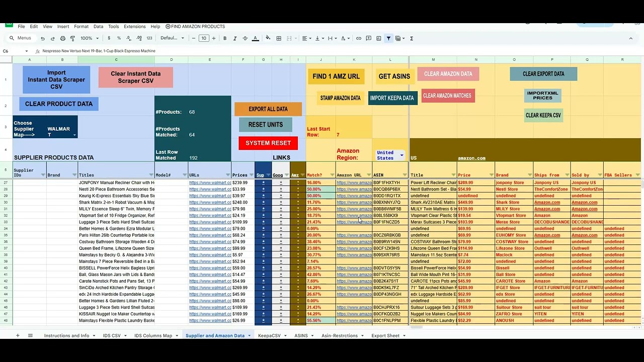Click CLEAR PRODUCT DATA button
Viewport: 644px width, 362px height.
(x=59, y=104)
